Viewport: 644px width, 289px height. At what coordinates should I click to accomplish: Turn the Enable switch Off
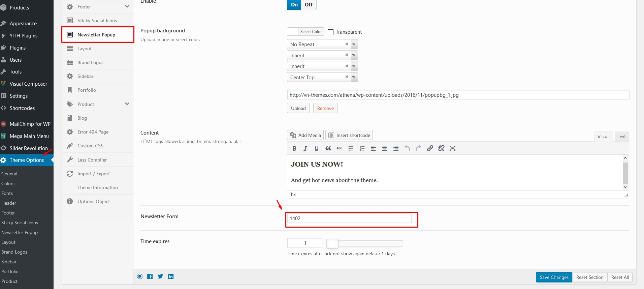click(x=309, y=5)
